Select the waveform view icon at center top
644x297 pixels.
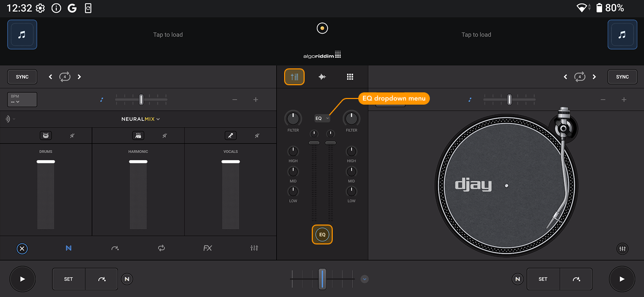322,76
